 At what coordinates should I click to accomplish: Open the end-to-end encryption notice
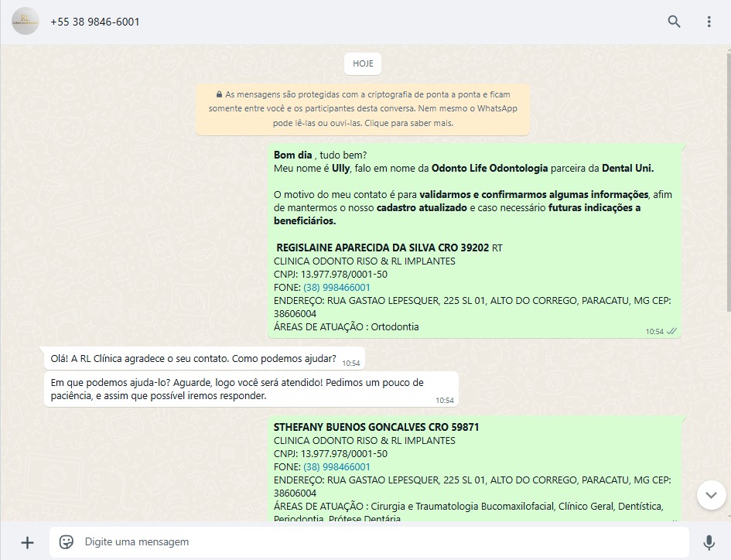(x=363, y=108)
